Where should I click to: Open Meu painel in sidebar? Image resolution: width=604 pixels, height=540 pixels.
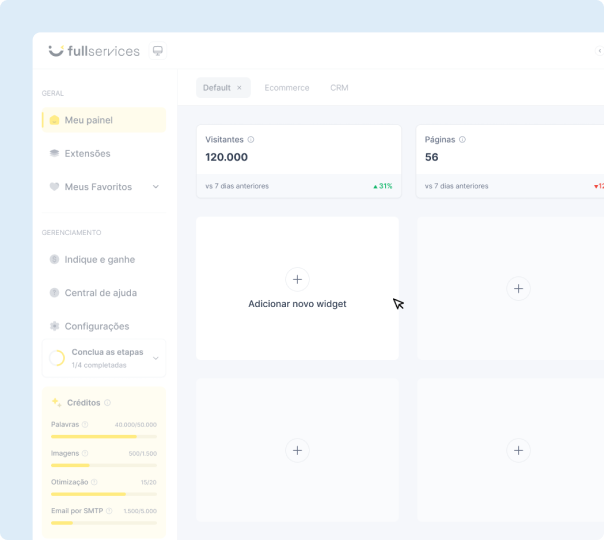point(88,120)
